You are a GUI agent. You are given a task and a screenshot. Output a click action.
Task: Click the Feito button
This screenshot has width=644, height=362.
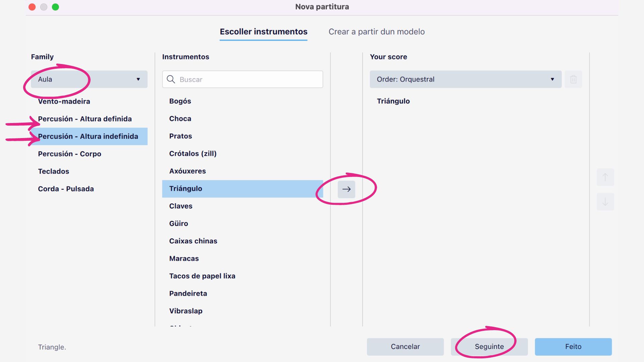573,347
